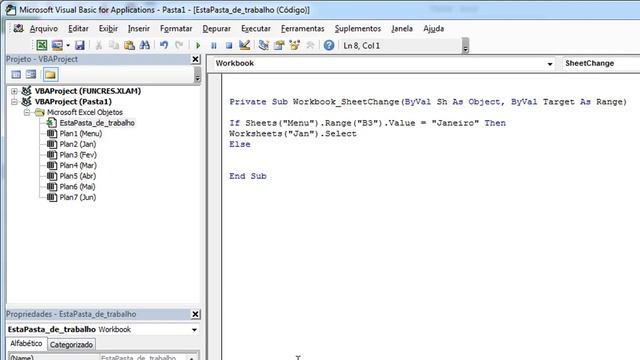Open the Exibir menu
Image resolution: width=640 pixels, height=360 pixels.
108,29
